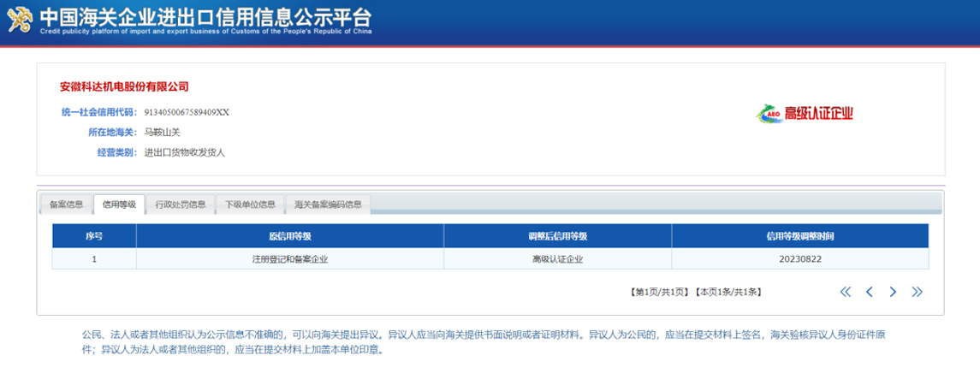The image size is (980, 391).
Task: Click the 调整后信用等级 column header
Action: click(x=557, y=236)
